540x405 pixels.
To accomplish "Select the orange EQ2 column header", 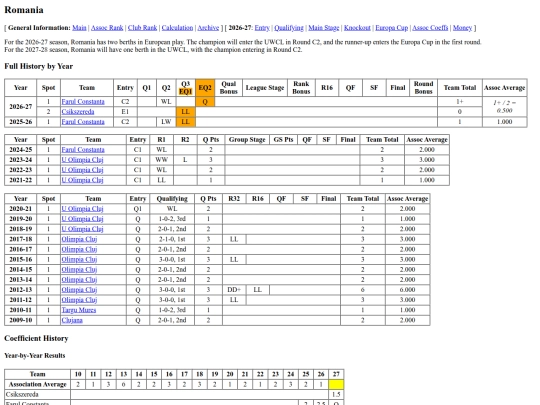I will 205,88.
